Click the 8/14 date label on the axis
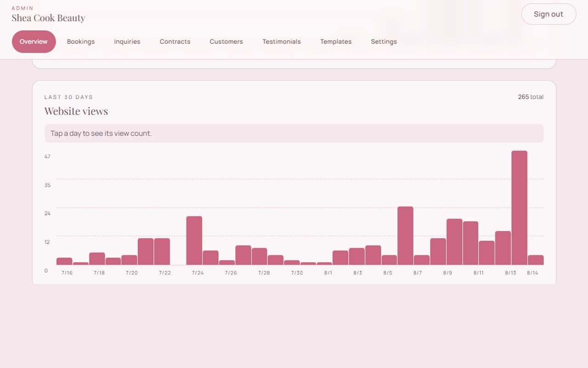 coord(532,273)
